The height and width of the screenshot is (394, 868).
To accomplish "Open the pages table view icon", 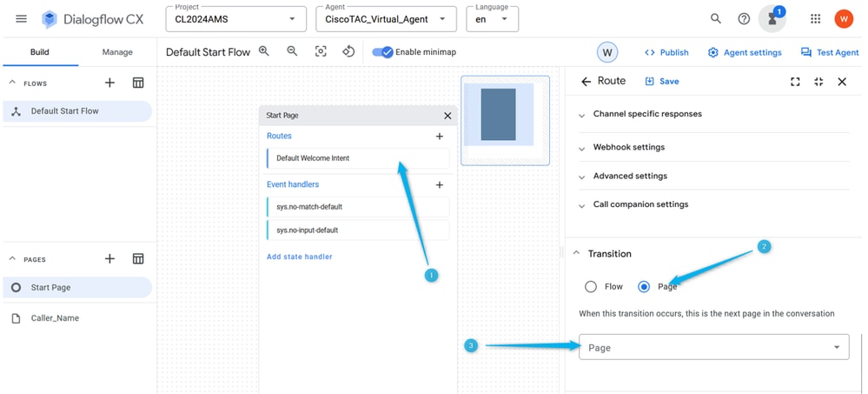I will click(x=138, y=259).
